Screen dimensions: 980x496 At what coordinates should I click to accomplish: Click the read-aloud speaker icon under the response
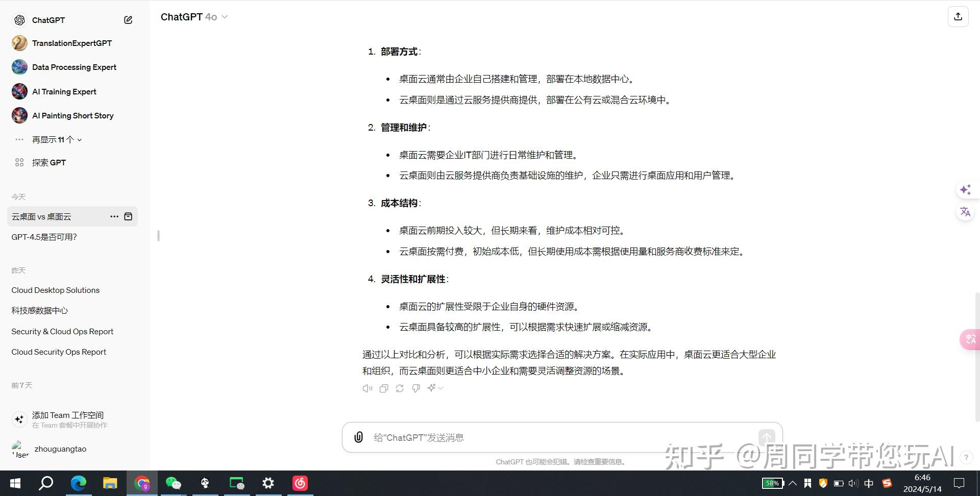(367, 388)
